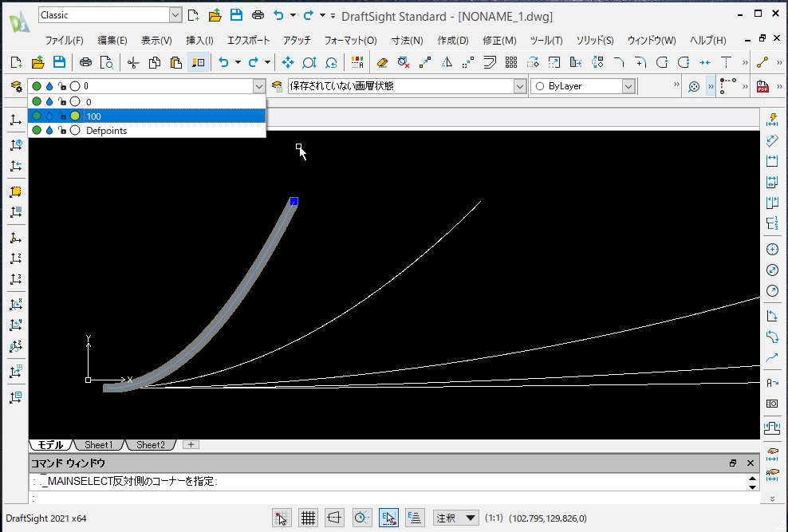Screen dimensions: 788x532
Task: Open Print Preview
Action: click(x=107, y=62)
